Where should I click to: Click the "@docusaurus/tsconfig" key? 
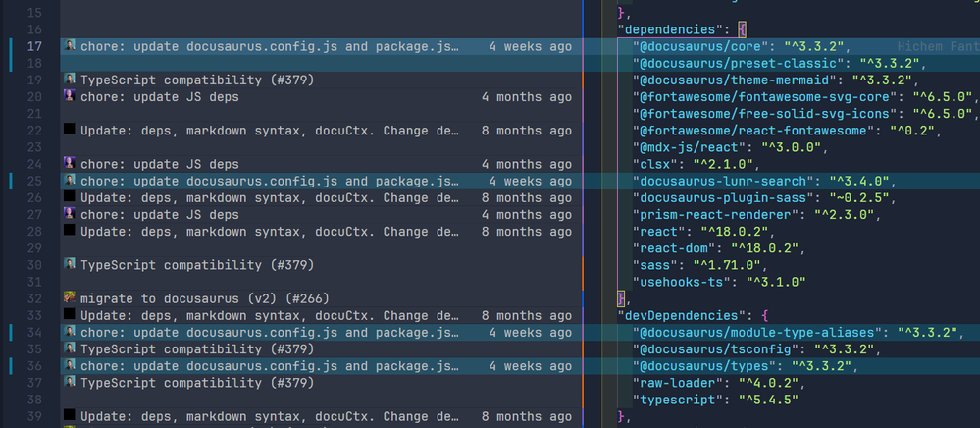(x=715, y=349)
